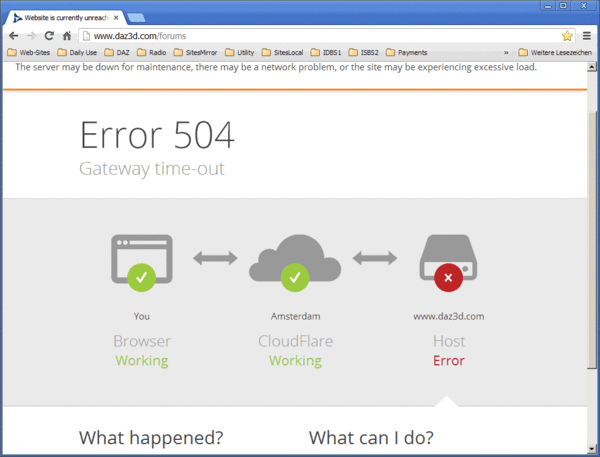Viewport: 600px width, 457px height.
Task: Click the browser back arrow
Action: [x=14, y=36]
